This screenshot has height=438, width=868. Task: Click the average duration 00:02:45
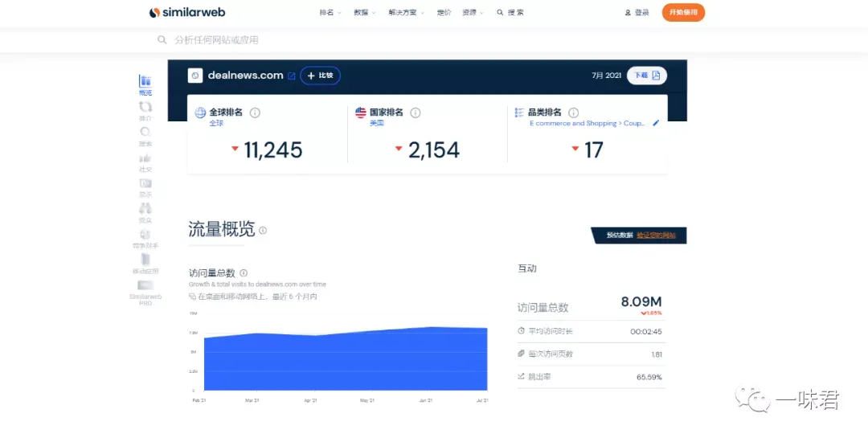click(x=646, y=332)
